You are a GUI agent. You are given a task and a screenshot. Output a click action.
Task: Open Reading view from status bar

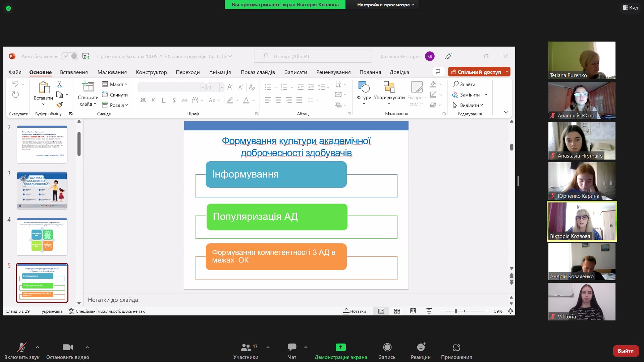(x=413, y=311)
